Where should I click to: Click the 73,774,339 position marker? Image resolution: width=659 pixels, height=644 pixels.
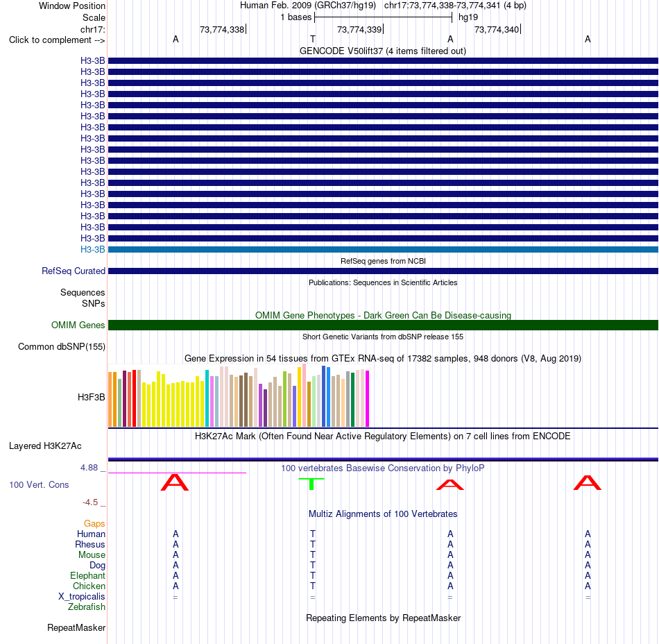pyautogui.click(x=359, y=29)
